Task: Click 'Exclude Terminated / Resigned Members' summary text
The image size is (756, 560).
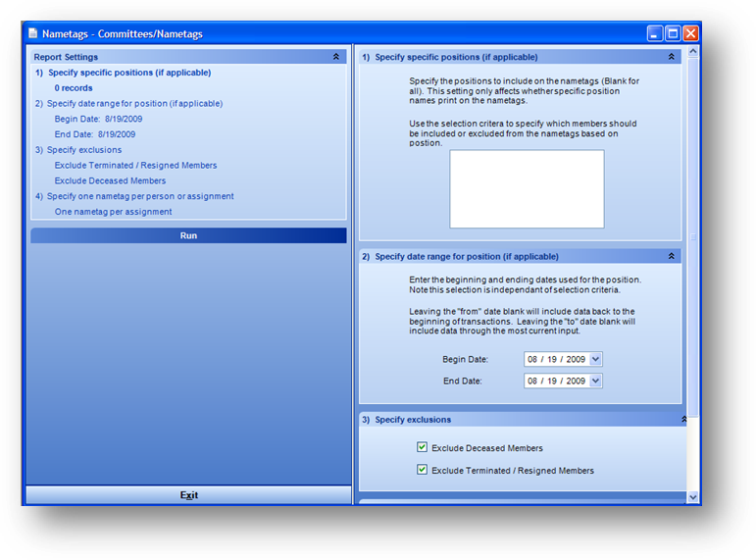Action: point(135,165)
